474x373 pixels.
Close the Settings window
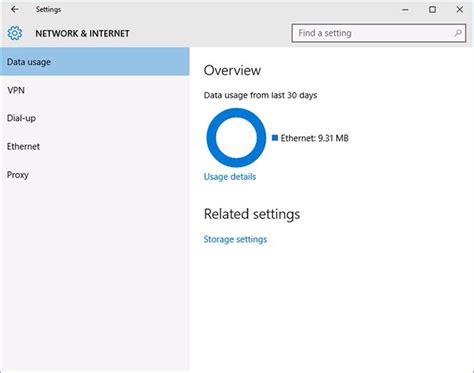point(460,10)
